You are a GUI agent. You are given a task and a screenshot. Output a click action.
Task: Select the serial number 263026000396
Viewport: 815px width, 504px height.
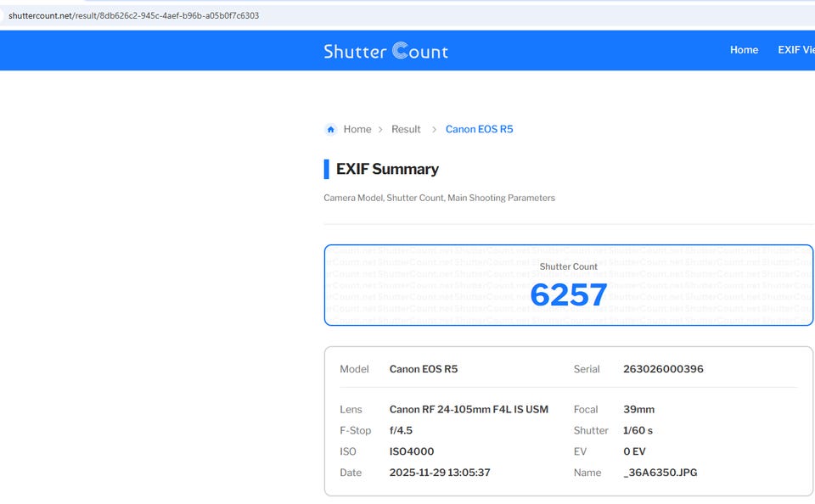pos(663,369)
